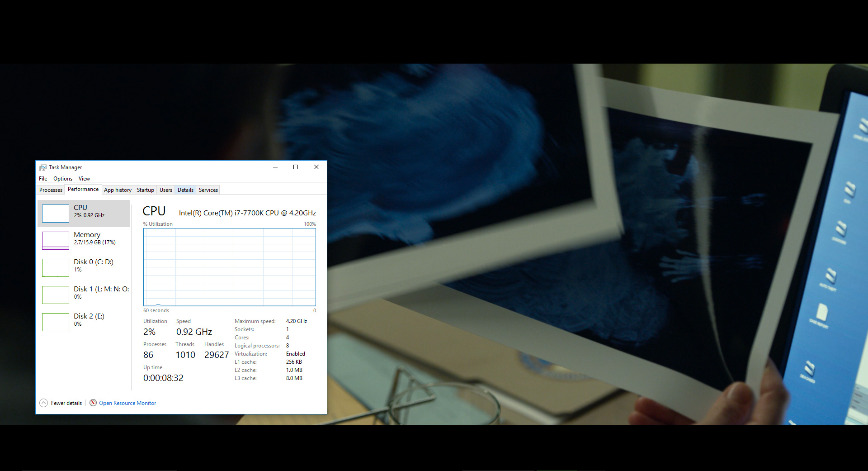Click the CPU utilization graph area
The width and height of the screenshot is (868, 471).
coord(229,267)
